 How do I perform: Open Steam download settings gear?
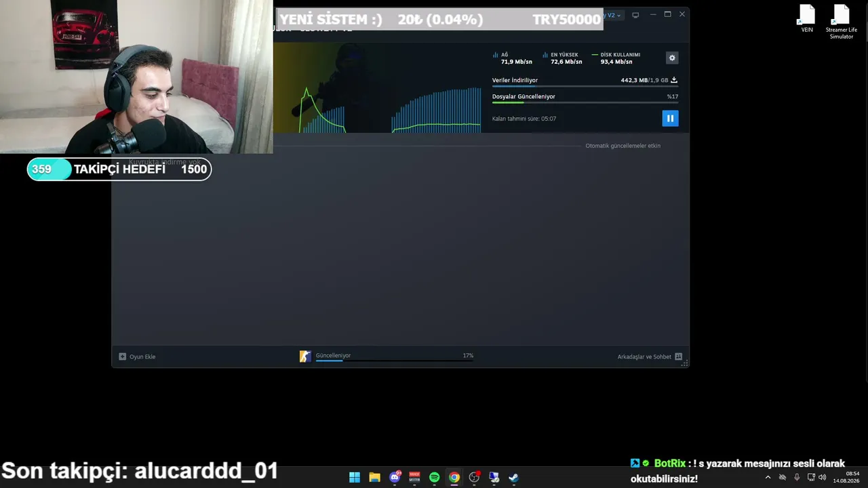click(x=672, y=58)
